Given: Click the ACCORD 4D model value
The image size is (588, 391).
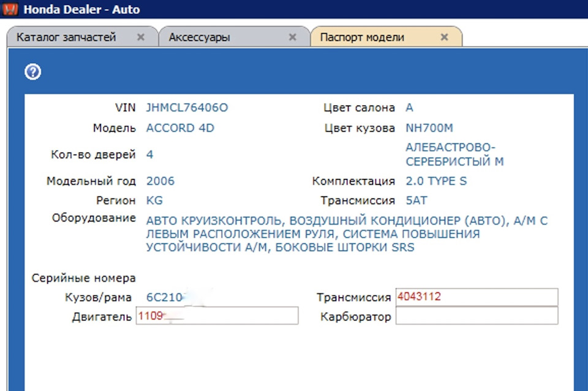Looking at the screenshot, I should (180, 129).
